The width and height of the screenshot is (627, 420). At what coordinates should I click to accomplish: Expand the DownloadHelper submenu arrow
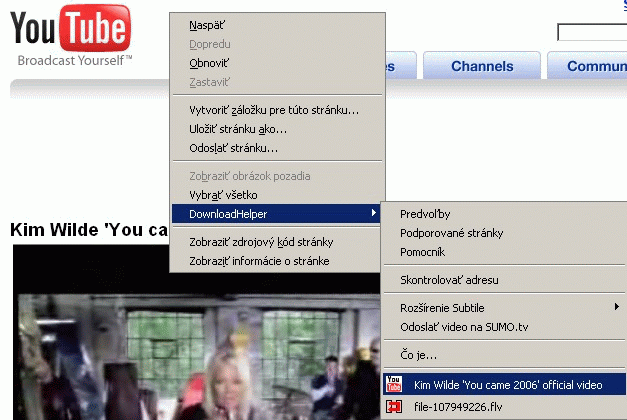tap(373, 213)
